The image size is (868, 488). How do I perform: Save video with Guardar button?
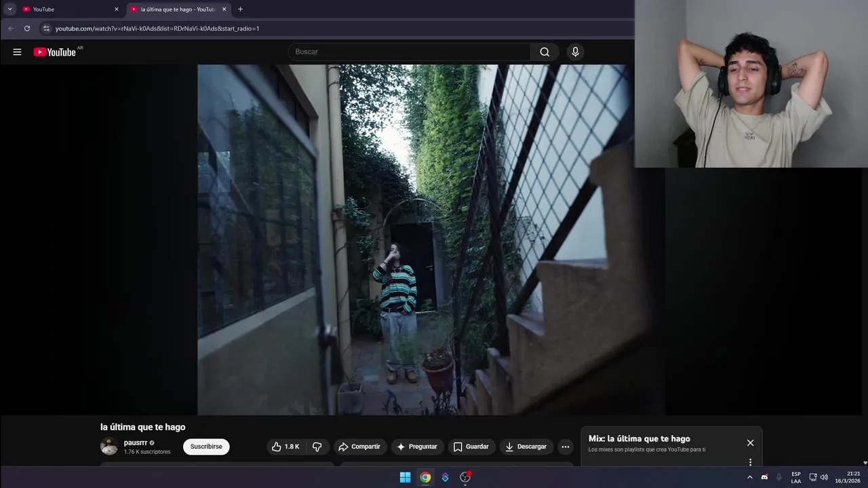coord(471,447)
